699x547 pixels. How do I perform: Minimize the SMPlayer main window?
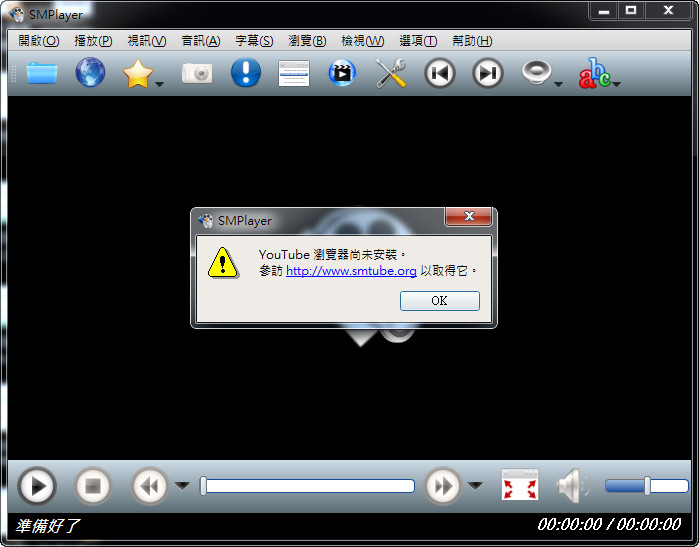point(604,11)
